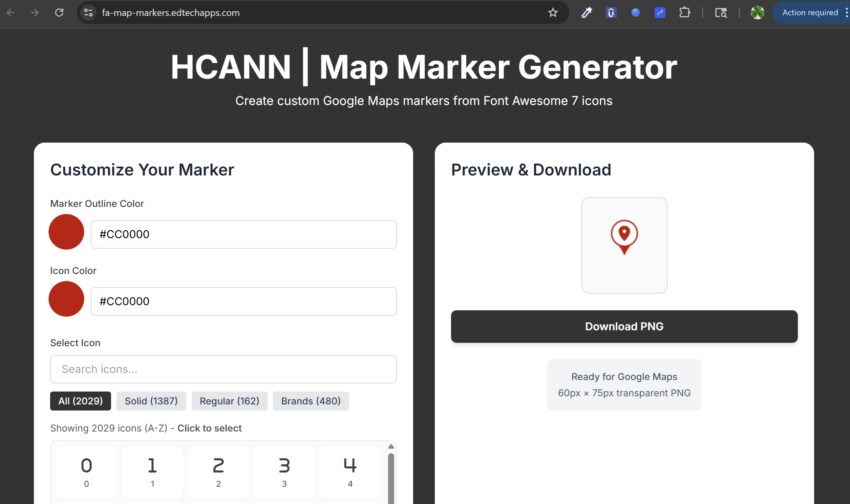Edit Icon Color hex field
Viewport: 850px width, 504px height.
243,301
